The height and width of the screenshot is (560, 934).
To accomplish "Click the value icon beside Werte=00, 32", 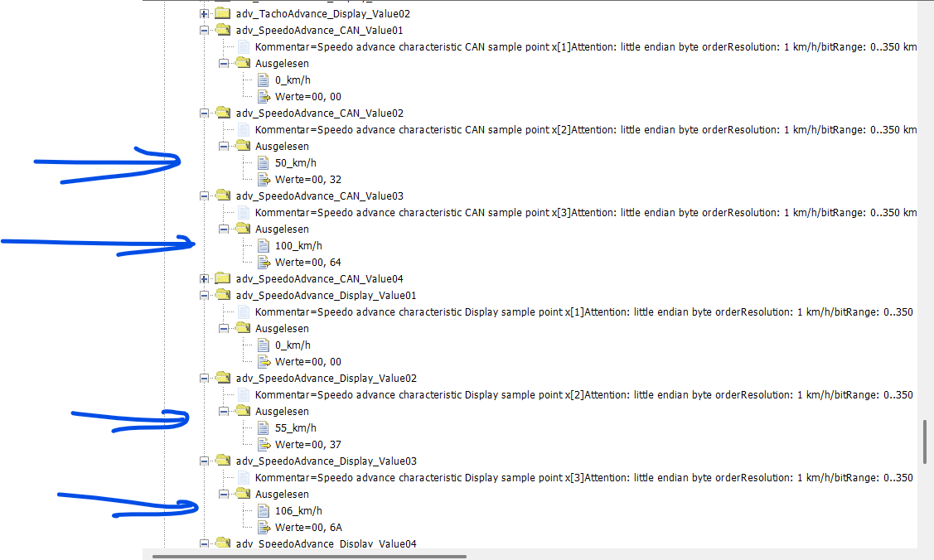I will click(x=263, y=180).
